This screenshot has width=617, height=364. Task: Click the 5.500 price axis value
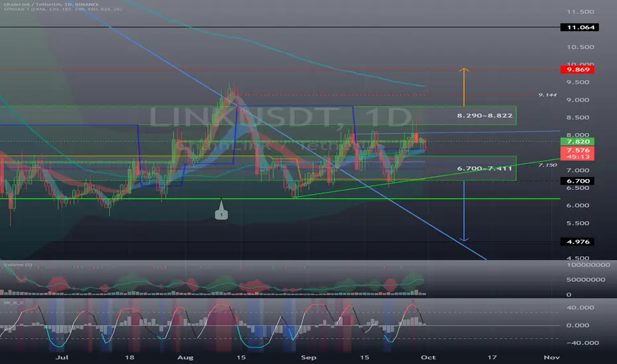tap(578, 223)
